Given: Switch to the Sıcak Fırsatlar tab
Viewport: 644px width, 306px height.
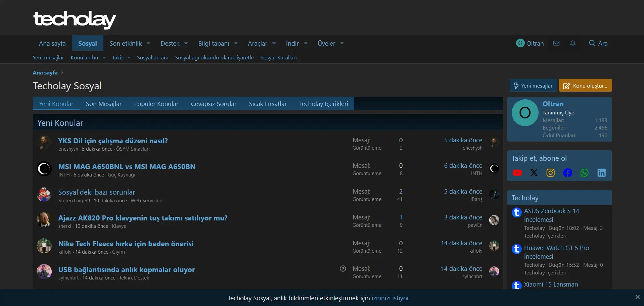Looking at the screenshot, I should point(268,104).
